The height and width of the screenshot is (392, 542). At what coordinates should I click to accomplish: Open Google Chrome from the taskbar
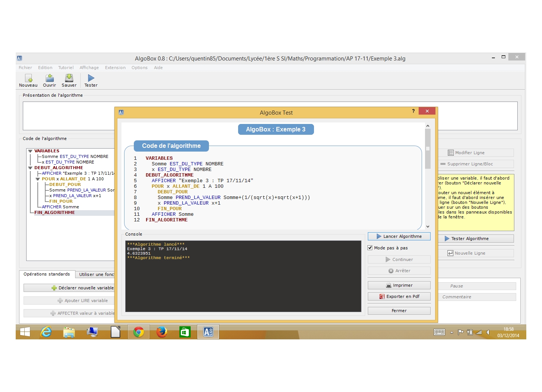(139, 332)
